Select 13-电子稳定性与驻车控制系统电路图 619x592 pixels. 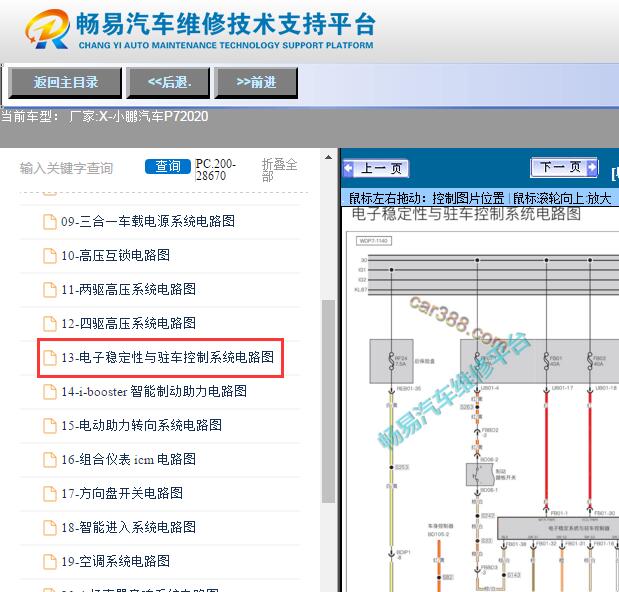[x=168, y=358]
